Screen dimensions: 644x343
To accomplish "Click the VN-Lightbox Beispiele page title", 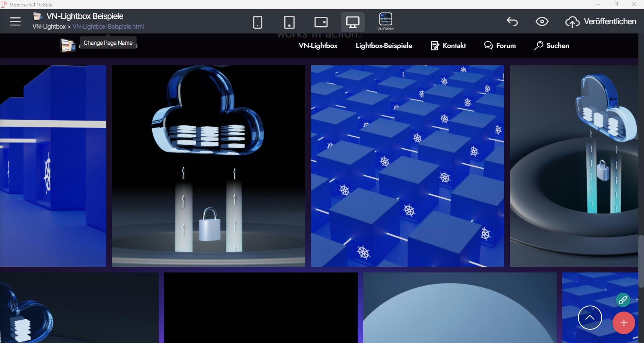I will pos(85,16).
